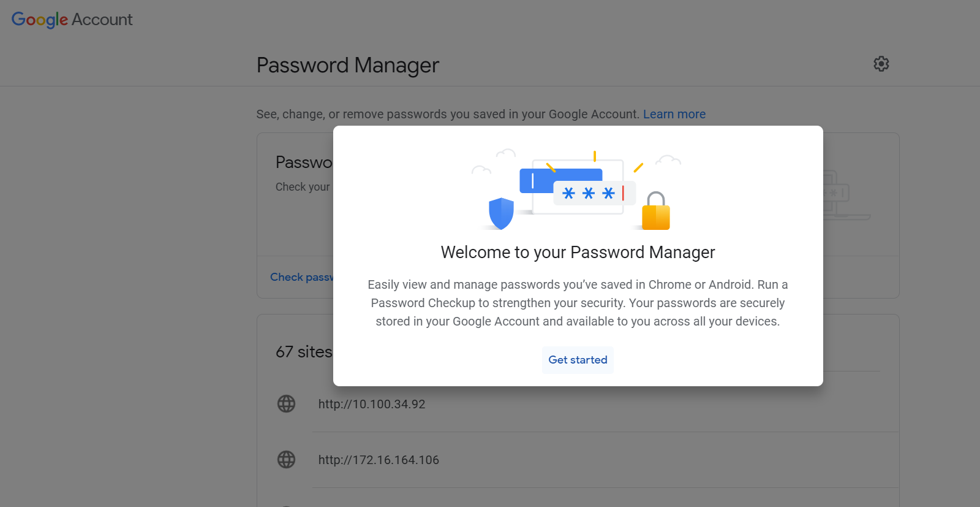This screenshot has height=507, width=980.
Task: Click the asterisk password box illustration
Action: coord(594,194)
